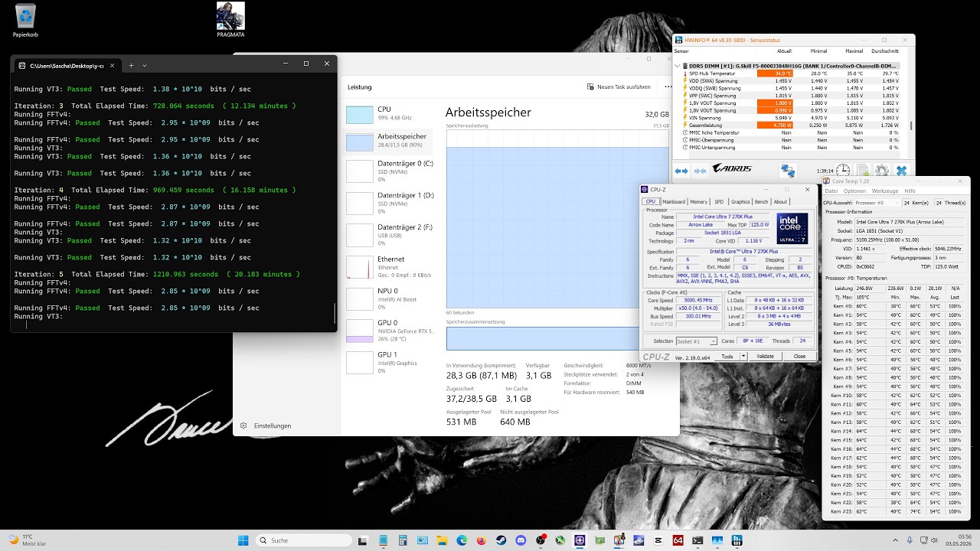Click HWiNFO expand-columns blue arrows icon
Screen dimensions: 980x551
point(681,171)
